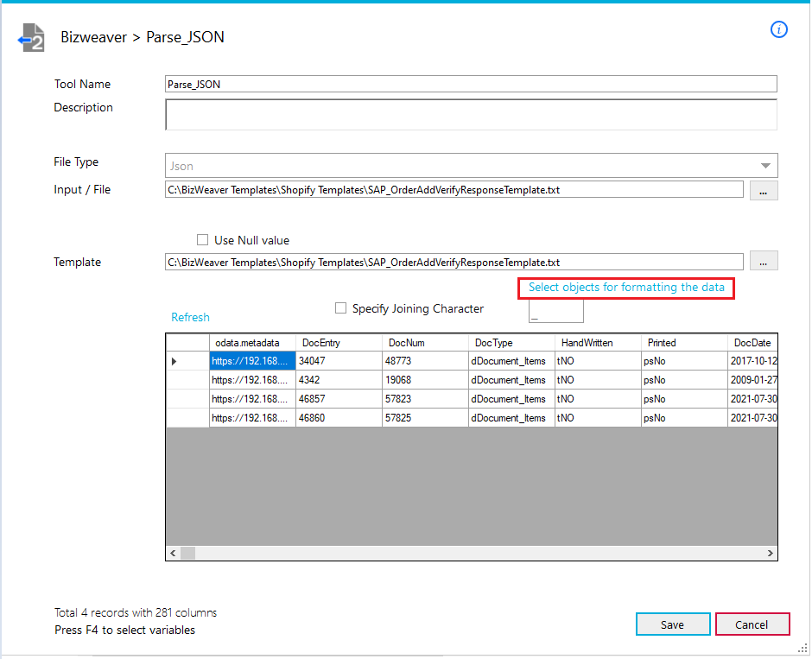Click the horizontal scrollbar thumb of the grid
This screenshot has width=812, height=659.
coord(187,553)
